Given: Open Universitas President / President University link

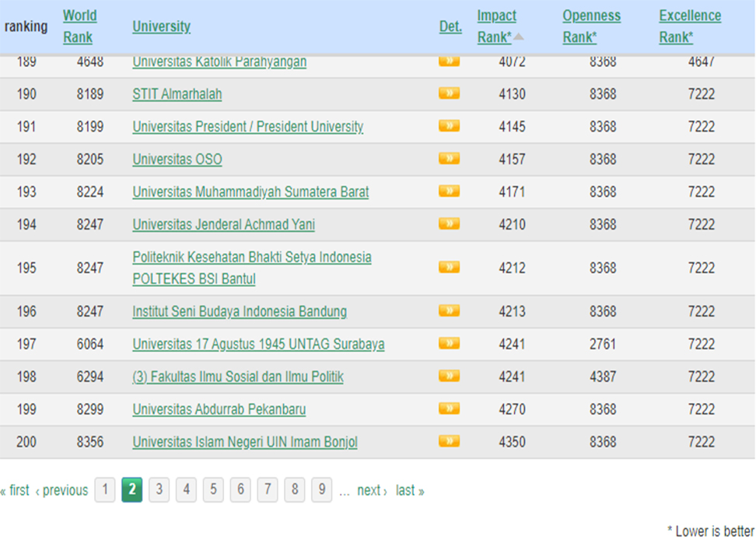Looking at the screenshot, I should [x=248, y=126].
